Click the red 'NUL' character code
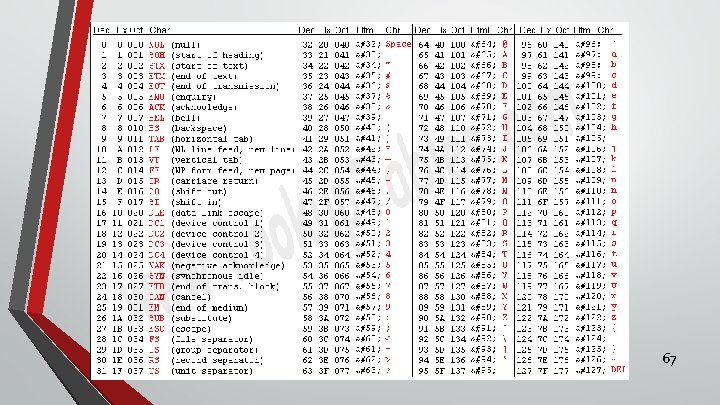This screenshot has width=720, height=405. pos(157,45)
